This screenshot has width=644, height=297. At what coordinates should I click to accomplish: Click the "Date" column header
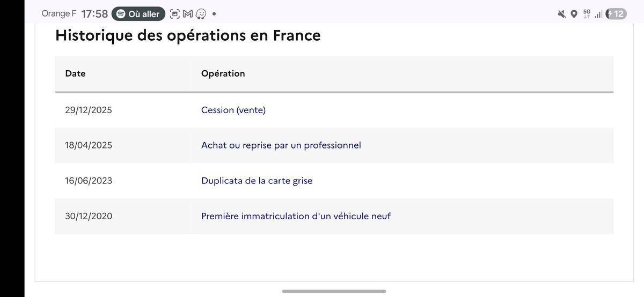(75, 73)
